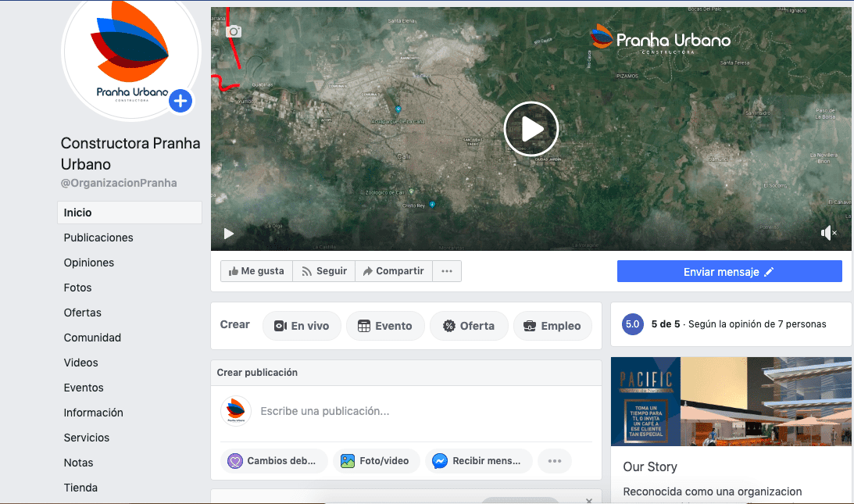Click the 'Crear publicación' header
The width and height of the screenshot is (854, 504).
pos(257,373)
